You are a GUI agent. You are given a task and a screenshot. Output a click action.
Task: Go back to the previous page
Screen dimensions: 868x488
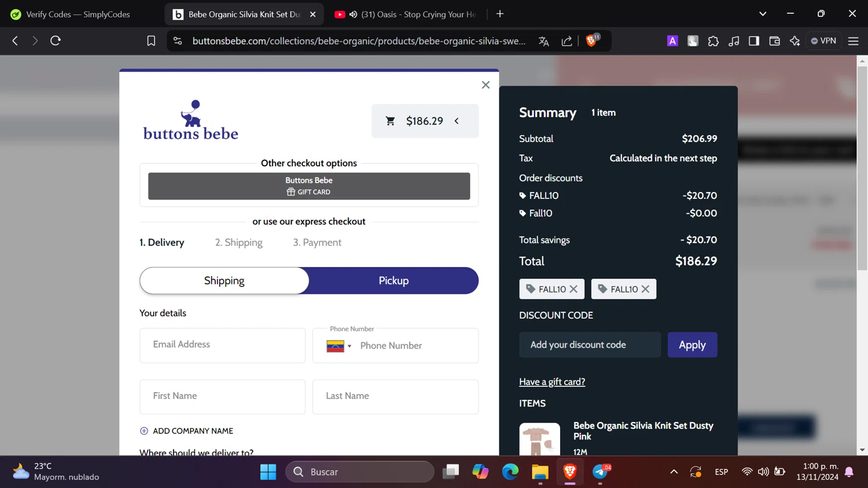[15, 40]
